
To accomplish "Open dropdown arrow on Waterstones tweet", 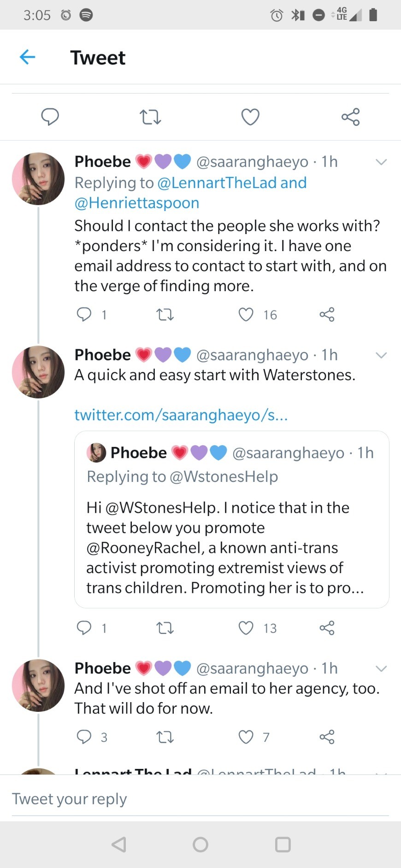I will coord(381,355).
